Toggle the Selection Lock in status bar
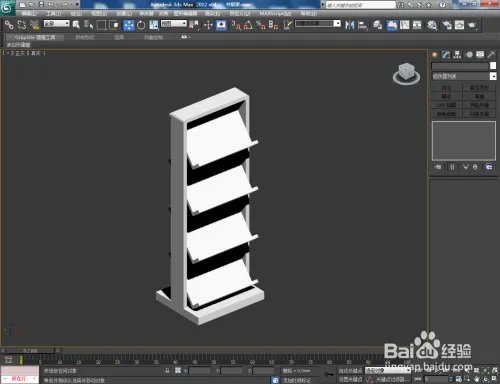This screenshot has width=500, height=384. 167,370
